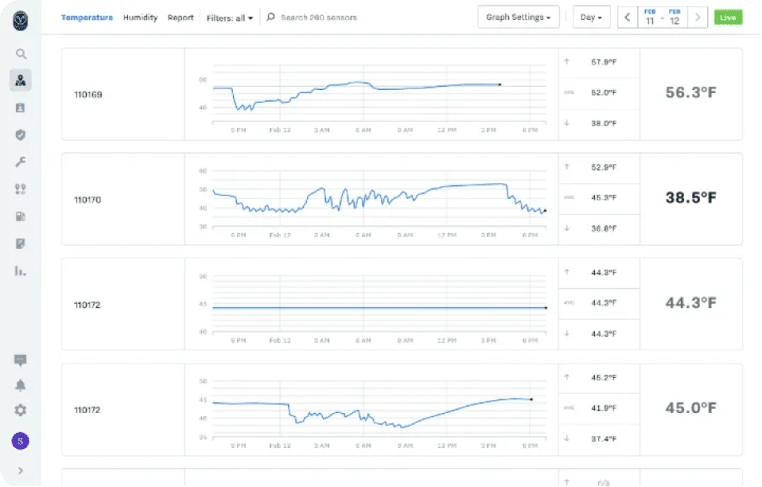Open the twin location pins icon
Screen dimensions: 762x487
(20, 189)
